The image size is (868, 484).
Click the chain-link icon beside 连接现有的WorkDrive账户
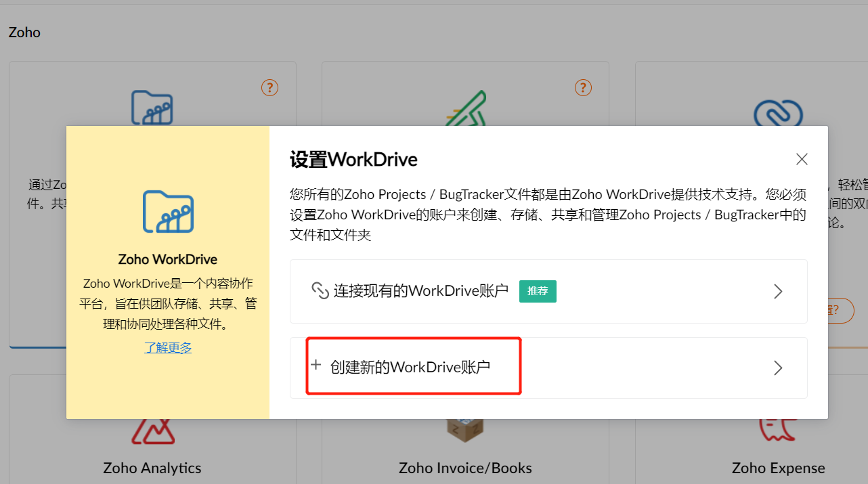(320, 291)
